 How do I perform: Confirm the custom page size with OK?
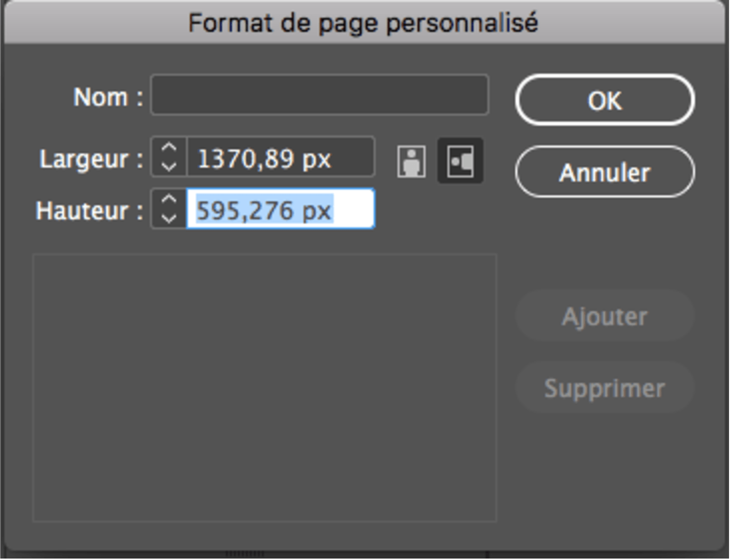point(605,100)
